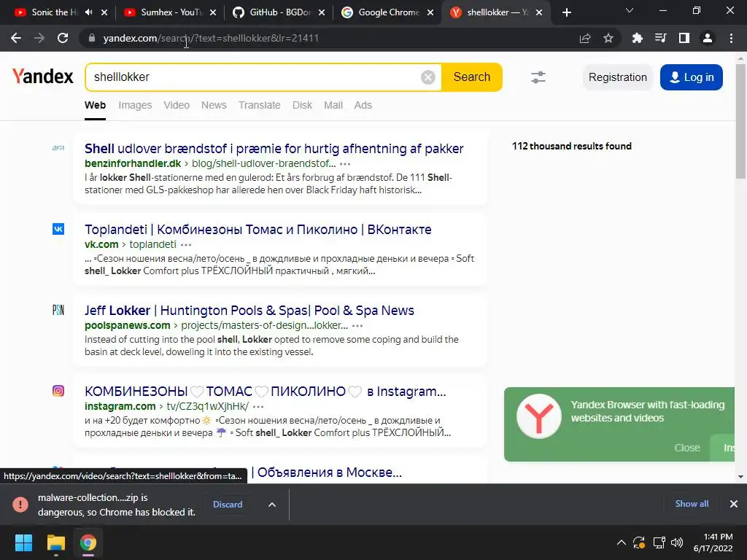
Task: Open the Shell udlover brændstof result
Action: click(x=274, y=149)
